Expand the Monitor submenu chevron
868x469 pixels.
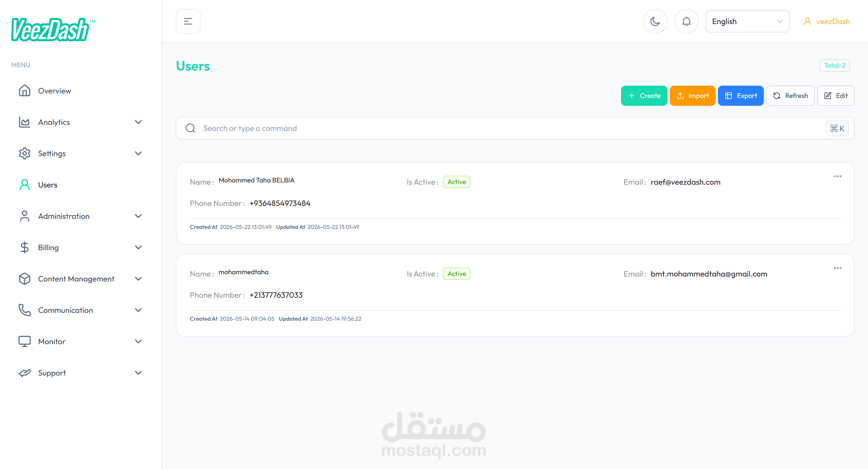pos(138,341)
